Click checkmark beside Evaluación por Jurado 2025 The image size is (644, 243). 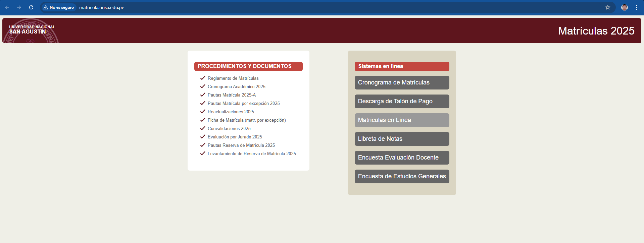coord(203,137)
